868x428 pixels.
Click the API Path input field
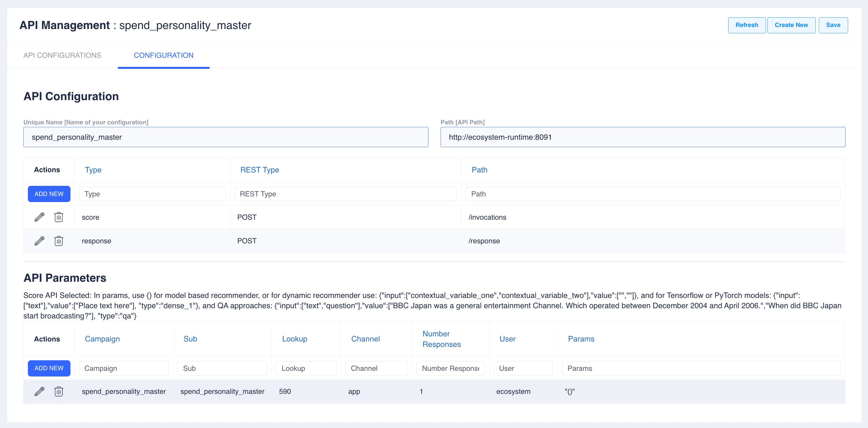(x=642, y=137)
